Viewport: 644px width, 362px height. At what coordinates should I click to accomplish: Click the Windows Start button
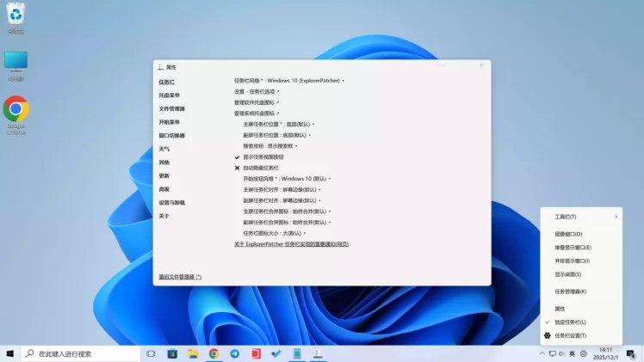pos(9,353)
